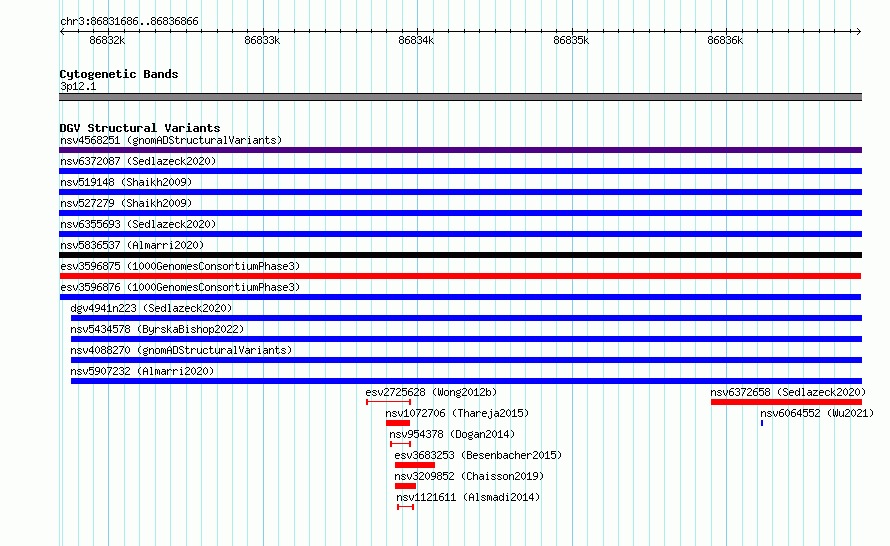Open esv2725628 Wong2012b variant label
This screenshot has width=890, height=546.
431,392
